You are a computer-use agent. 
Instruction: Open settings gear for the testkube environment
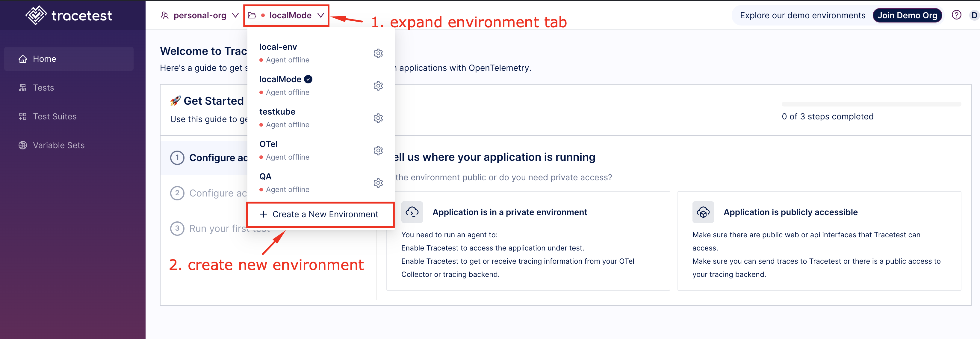pos(378,118)
